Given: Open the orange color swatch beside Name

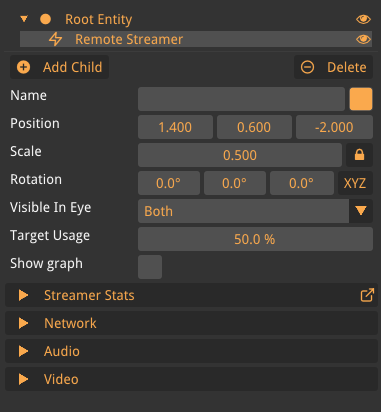Looking at the screenshot, I should (x=361, y=99).
